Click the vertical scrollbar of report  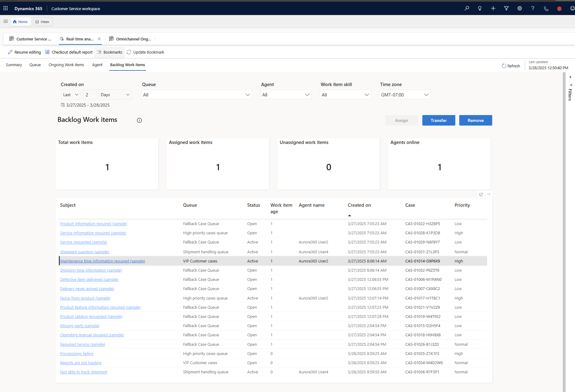point(564,232)
